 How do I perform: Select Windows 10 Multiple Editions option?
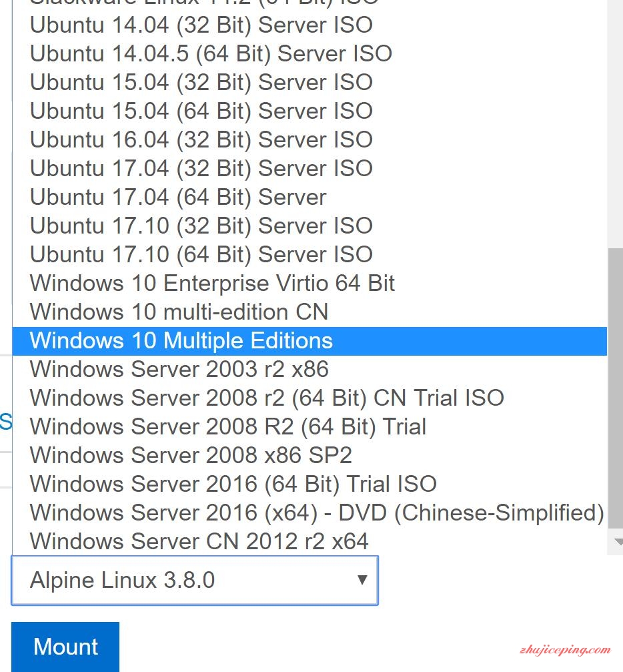[309, 341]
